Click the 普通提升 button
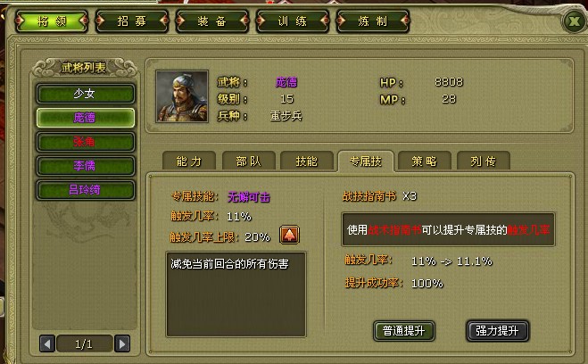 [x=404, y=331]
